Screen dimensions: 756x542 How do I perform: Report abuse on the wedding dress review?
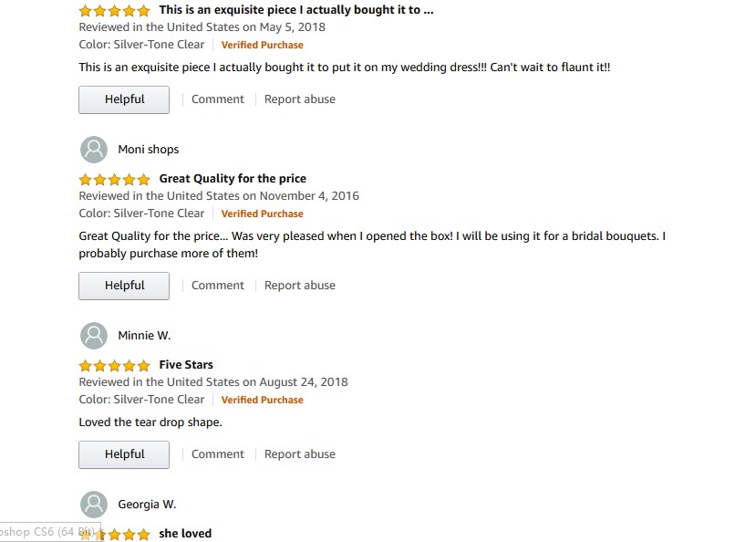point(300,99)
